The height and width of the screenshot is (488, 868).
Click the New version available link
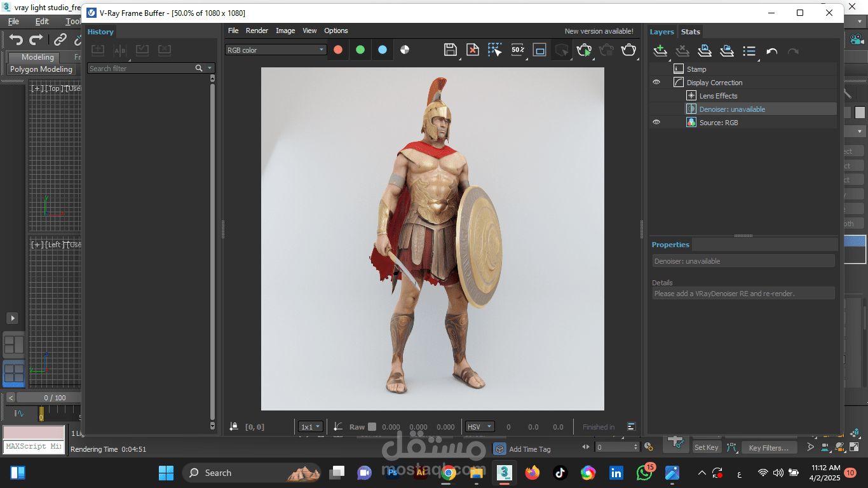click(599, 31)
